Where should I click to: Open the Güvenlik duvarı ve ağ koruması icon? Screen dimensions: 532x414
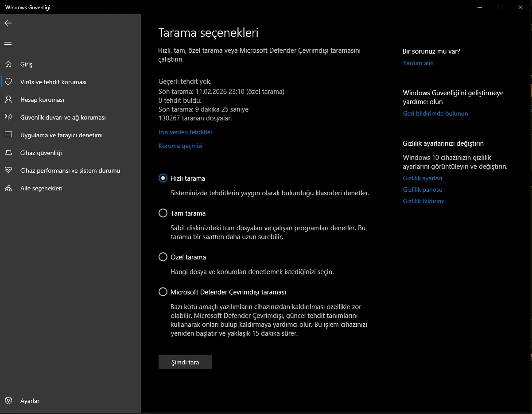[8, 117]
